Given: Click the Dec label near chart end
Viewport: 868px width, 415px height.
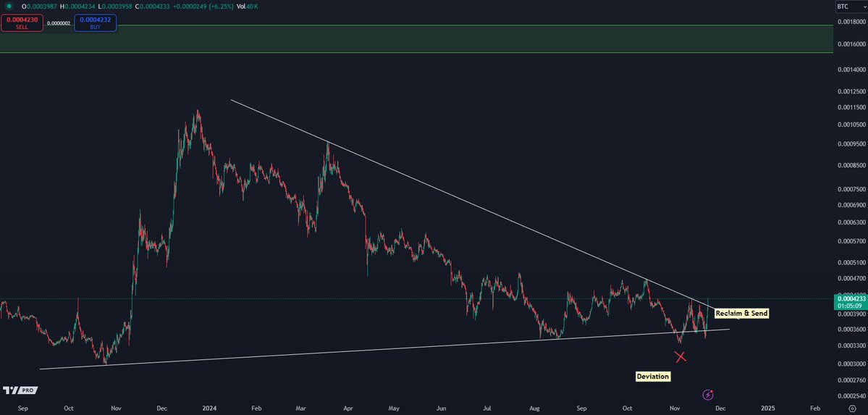Looking at the screenshot, I should pos(720,408).
